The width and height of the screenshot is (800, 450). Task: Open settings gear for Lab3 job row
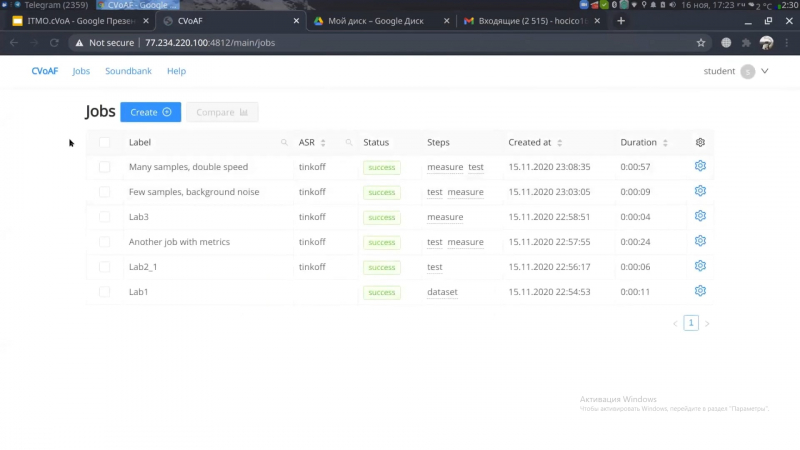(700, 216)
